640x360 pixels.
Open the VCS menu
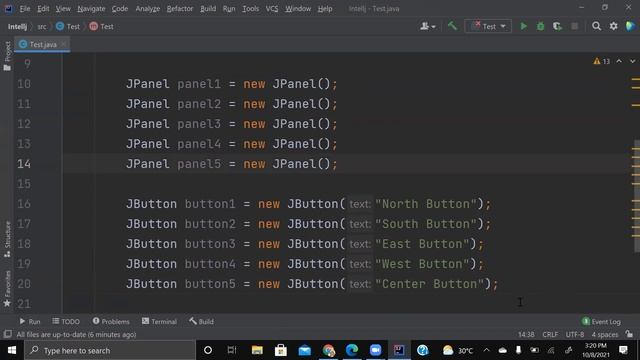[x=272, y=9]
